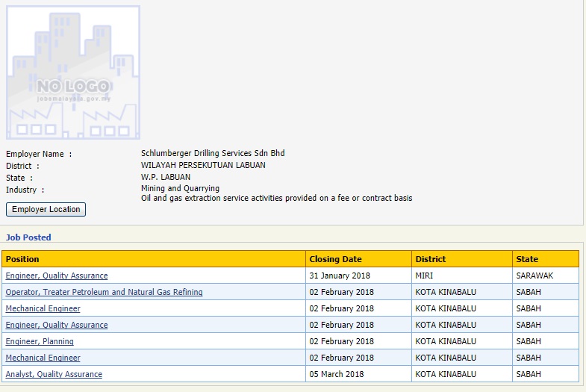Select the State column header
Screen dimensions: 586x392
tap(546, 259)
